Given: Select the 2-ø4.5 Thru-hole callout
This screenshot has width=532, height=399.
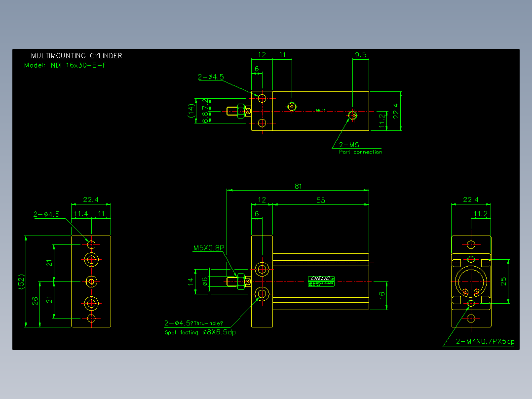Looking at the screenshot, I should [x=194, y=323].
